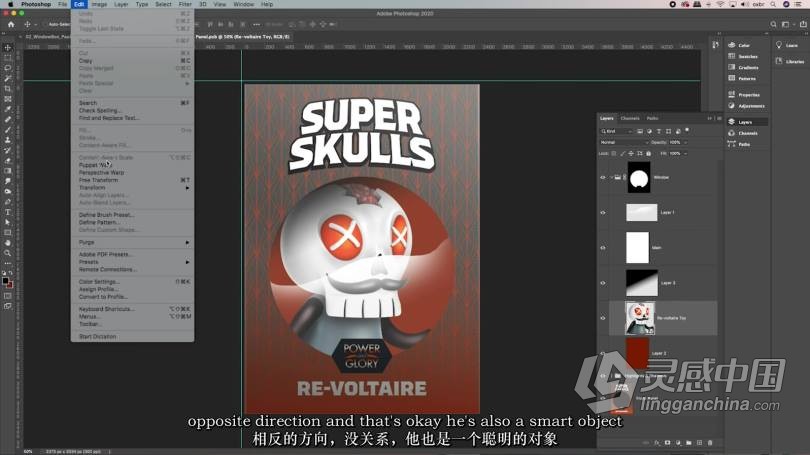Viewport: 810px width, 455px height.
Task: Collapse the Window group layer arrow
Action: tap(611, 177)
